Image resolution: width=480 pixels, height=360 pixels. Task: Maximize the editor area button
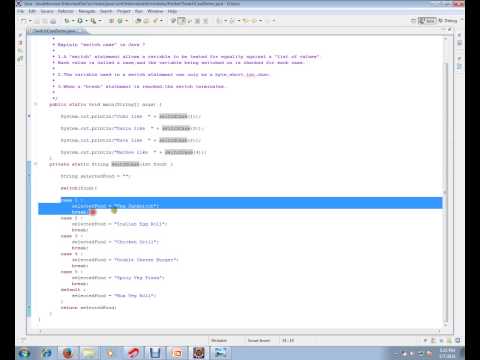[450, 30]
